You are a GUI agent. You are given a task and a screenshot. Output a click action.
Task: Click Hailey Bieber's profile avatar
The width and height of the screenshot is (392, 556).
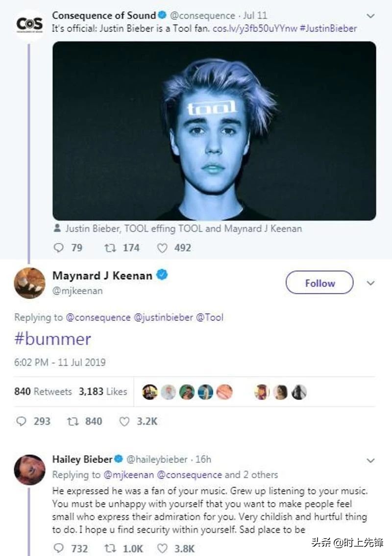29,469
